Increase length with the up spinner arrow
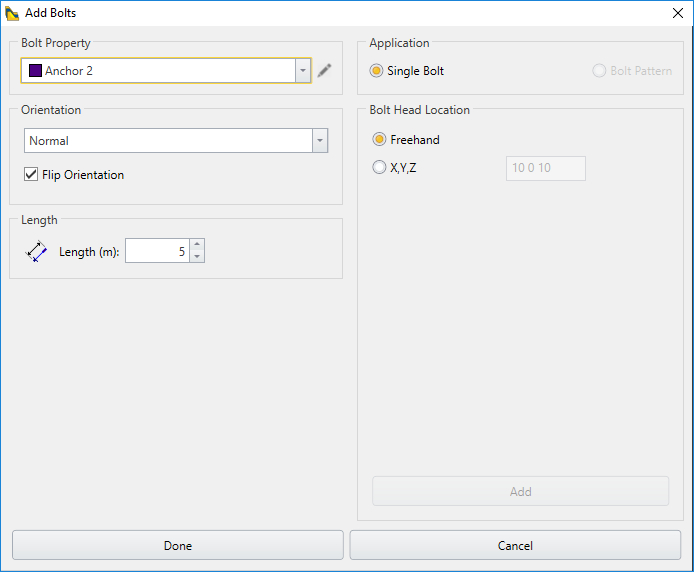 197,245
